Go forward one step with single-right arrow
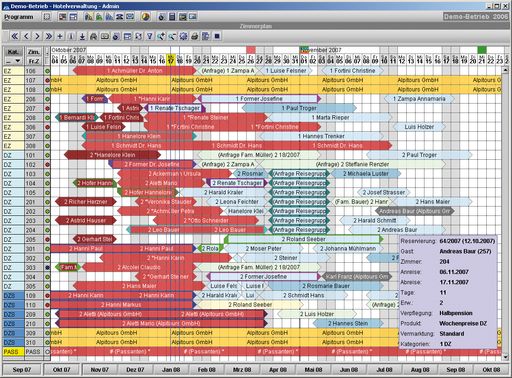The height and width of the screenshot is (378, 512). (x=37, y=36)
